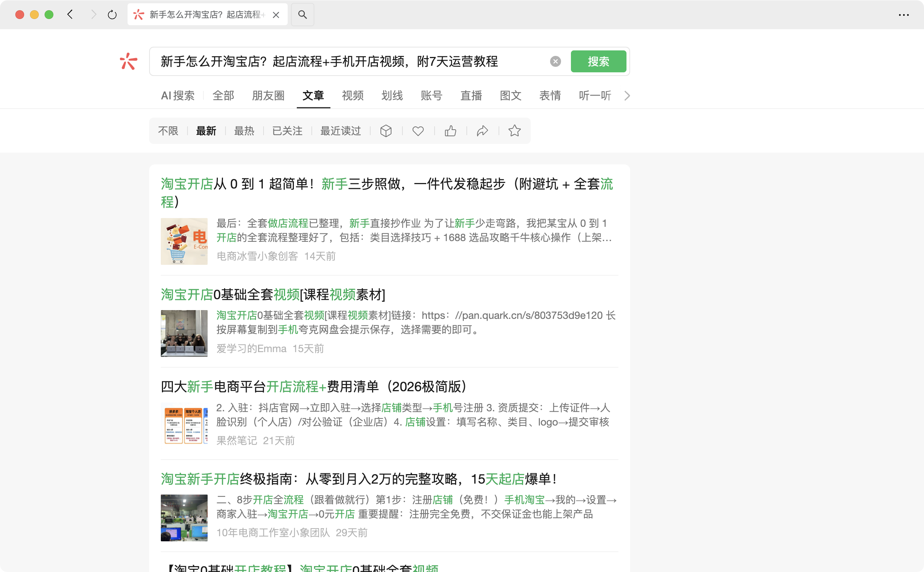Filter by thumbs-up icon
The height and width of the screenshot is (572, 924).
coord(450,131)
